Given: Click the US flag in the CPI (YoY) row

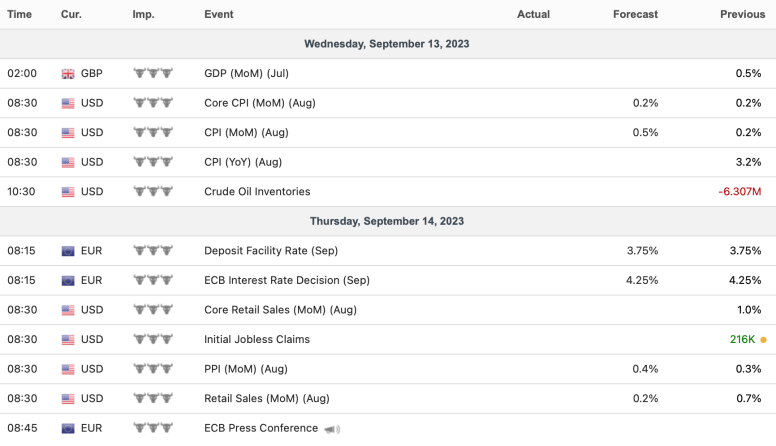Looking at the screenshot, I should pyautogui.click(x=68, y=162).
